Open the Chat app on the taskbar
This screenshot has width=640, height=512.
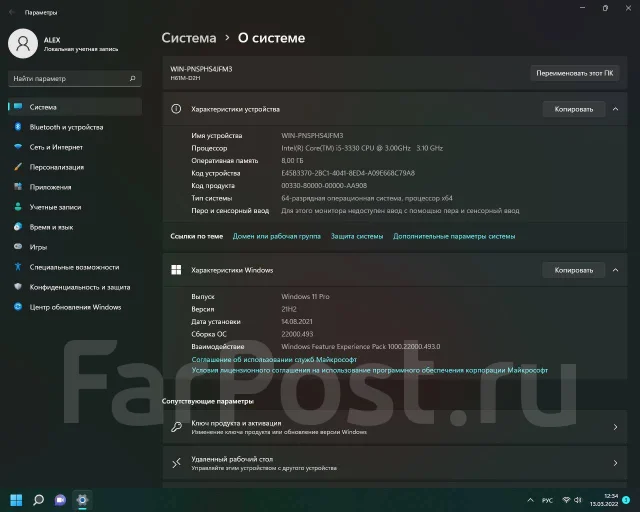point(60,500)
